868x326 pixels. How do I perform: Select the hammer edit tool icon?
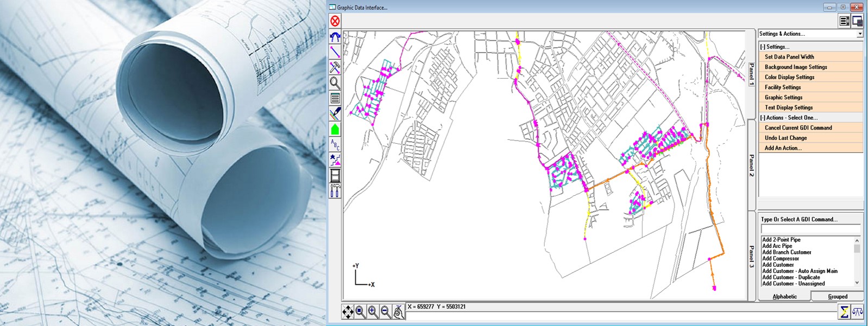[335, 67]
